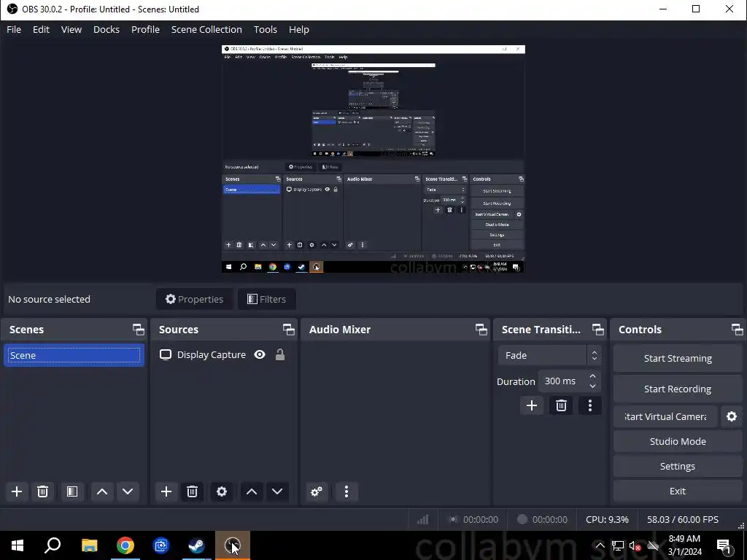
Task: Click the Filters button
Action: [x=267, y=299]
